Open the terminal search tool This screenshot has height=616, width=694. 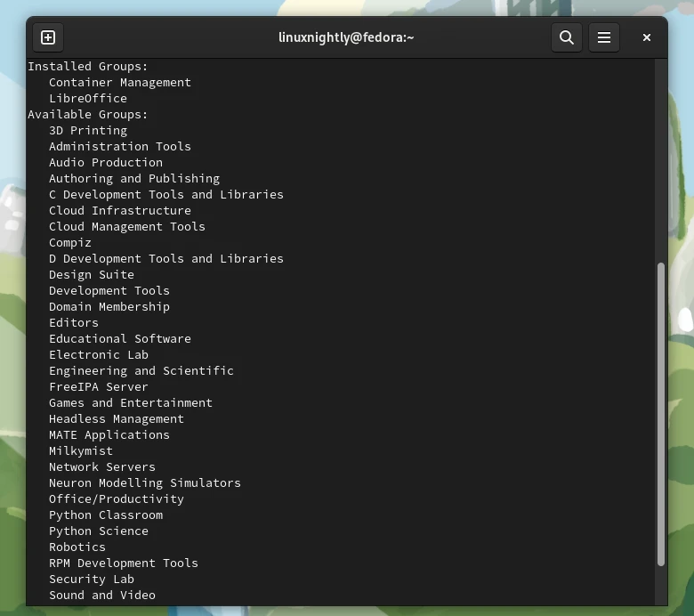(x=567, y=37)
